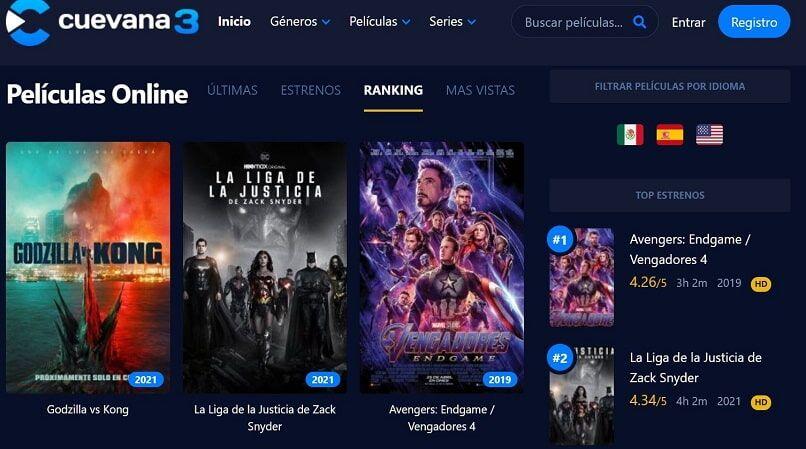The width and height of the screenshot is (806, 449).
Task: Switch to the ESTRENOS tab
Action: pyautogui.click(x=310, y=91)
